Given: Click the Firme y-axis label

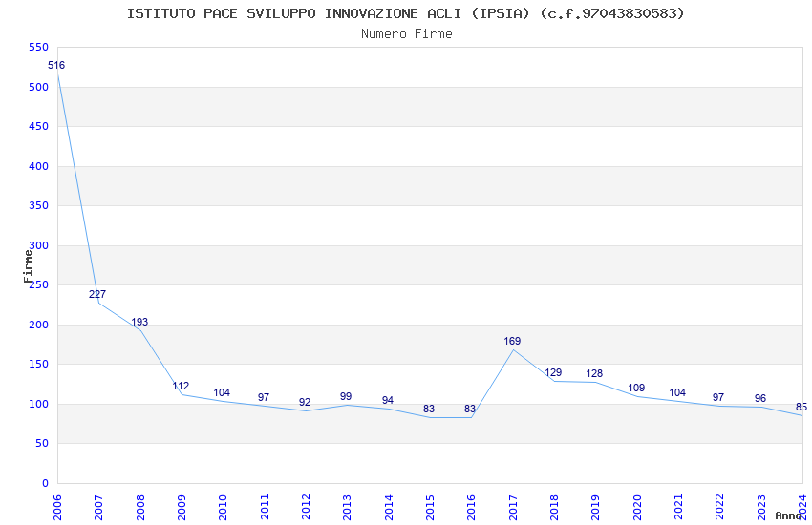Looking at the screenshot, I should point(28,266).
